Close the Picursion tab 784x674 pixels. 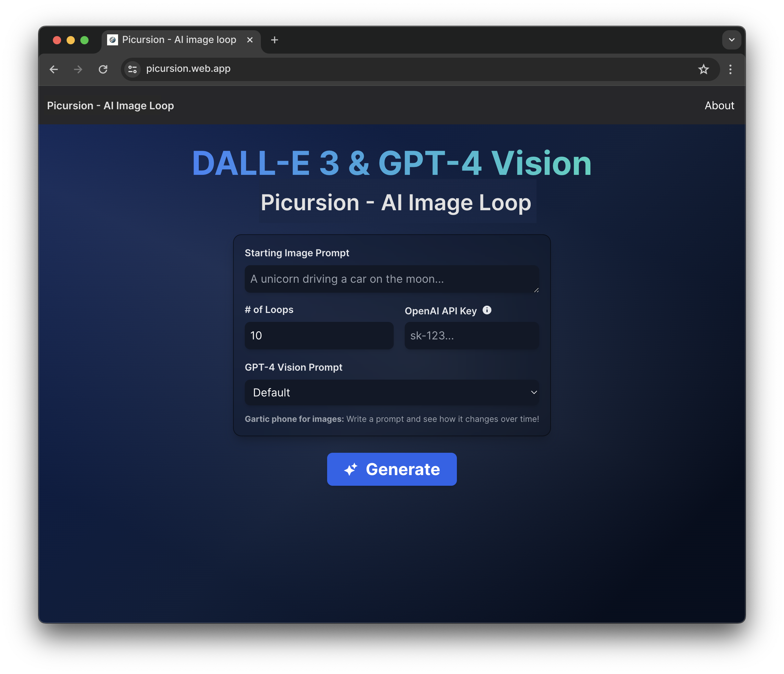(x=250, y=40)
